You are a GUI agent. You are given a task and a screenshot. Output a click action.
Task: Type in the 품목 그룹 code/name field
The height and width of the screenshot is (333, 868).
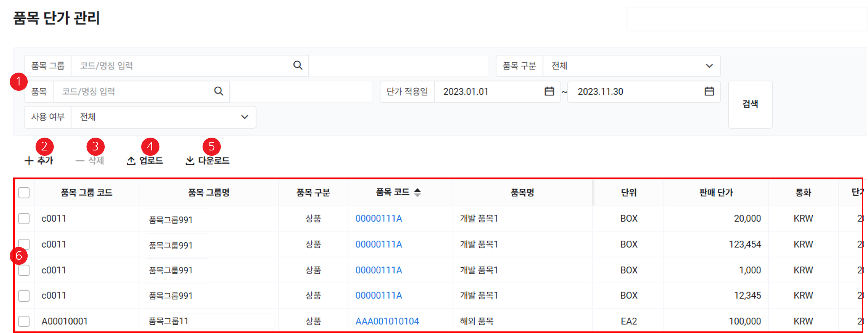point(182,66)
